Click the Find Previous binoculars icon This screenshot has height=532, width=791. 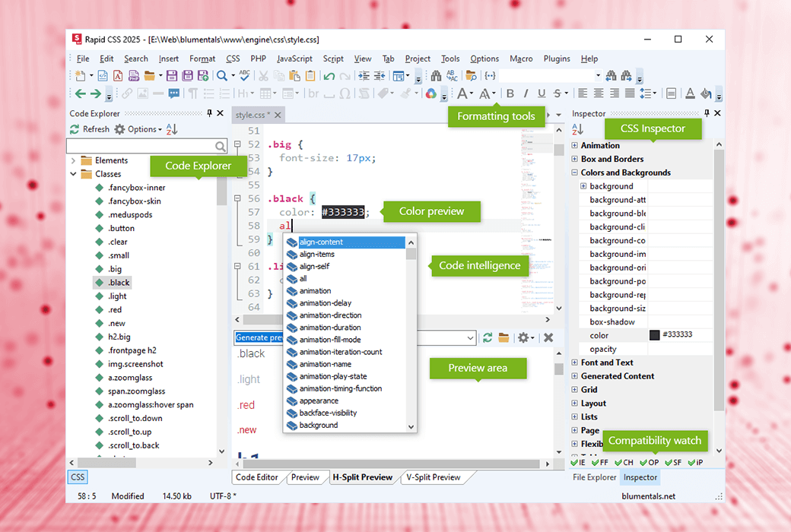611,76
